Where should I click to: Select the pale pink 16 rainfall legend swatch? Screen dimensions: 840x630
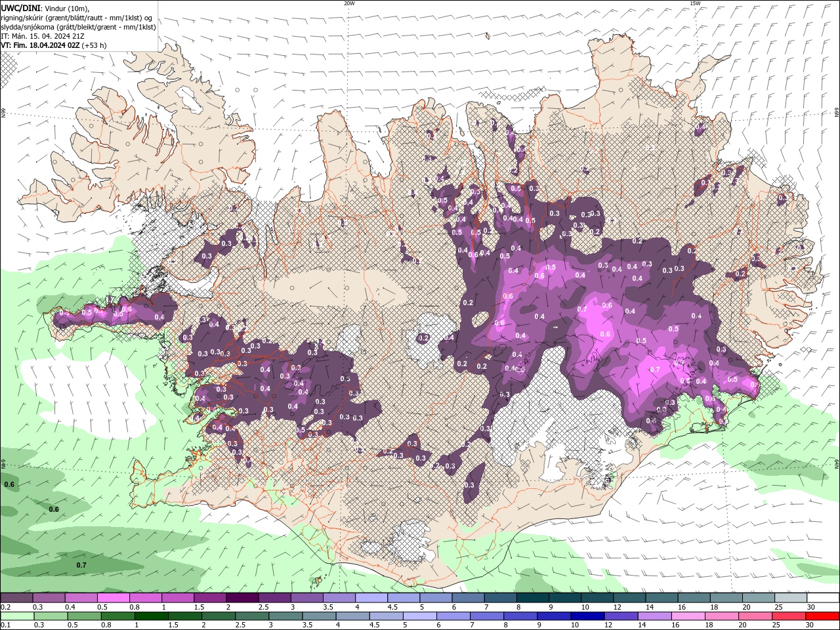(x=687, y=616)
